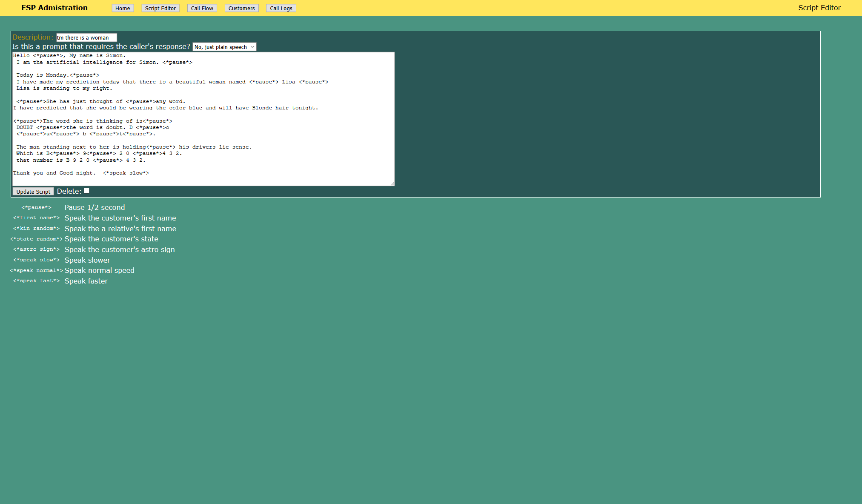Click the <*speak normal*> tag in legend

point(37,271)
